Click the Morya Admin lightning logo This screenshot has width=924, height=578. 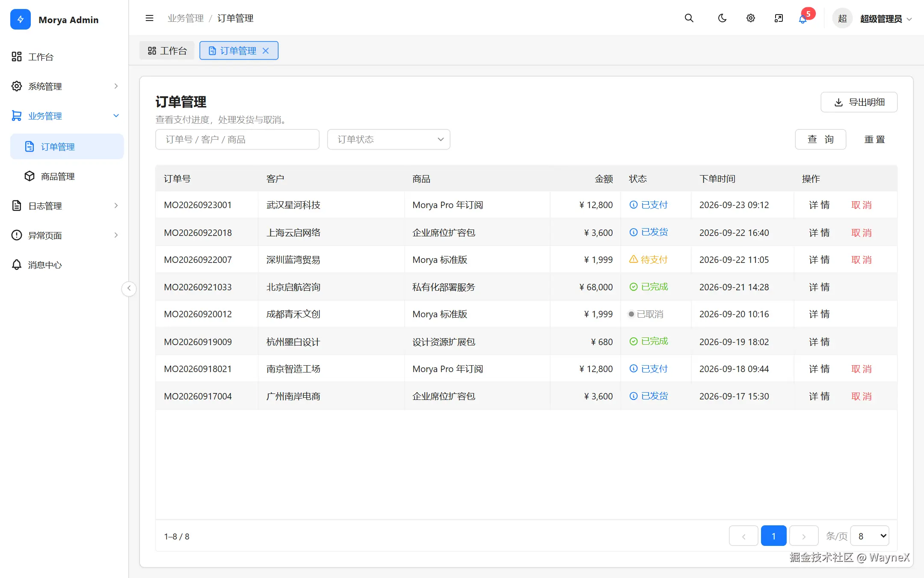tap(21, 19)
